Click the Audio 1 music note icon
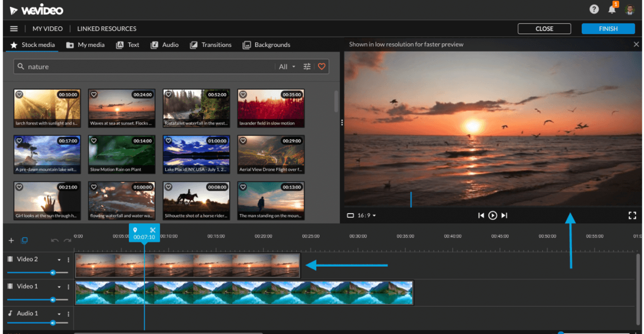 (11, 313)
